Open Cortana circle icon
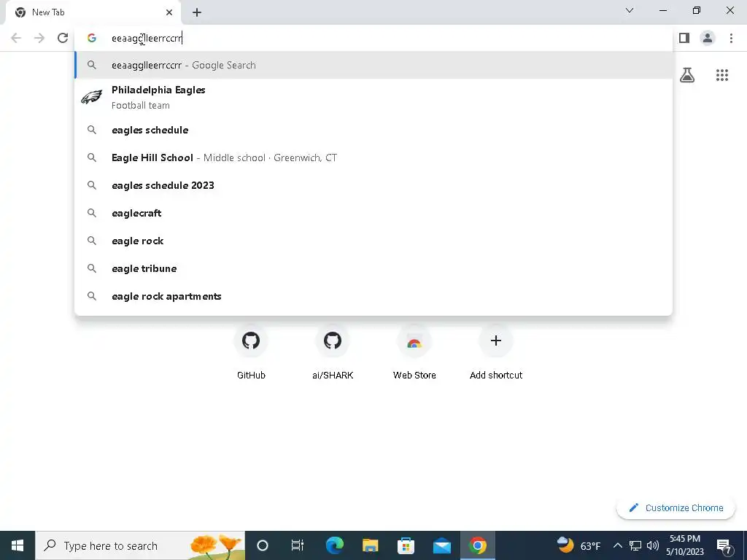 (262, 545)
